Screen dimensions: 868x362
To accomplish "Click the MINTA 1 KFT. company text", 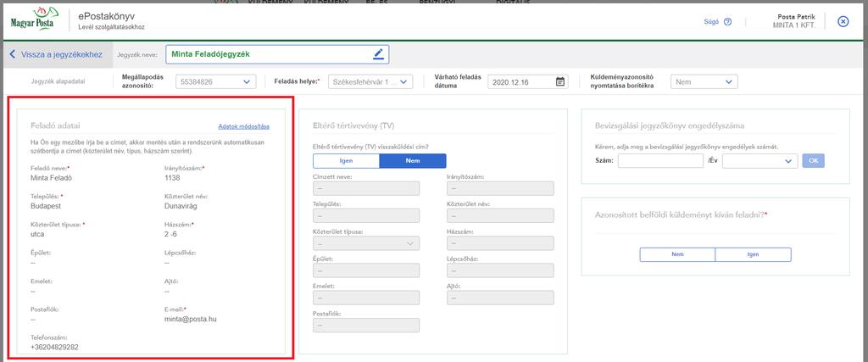I will [793, 25].
